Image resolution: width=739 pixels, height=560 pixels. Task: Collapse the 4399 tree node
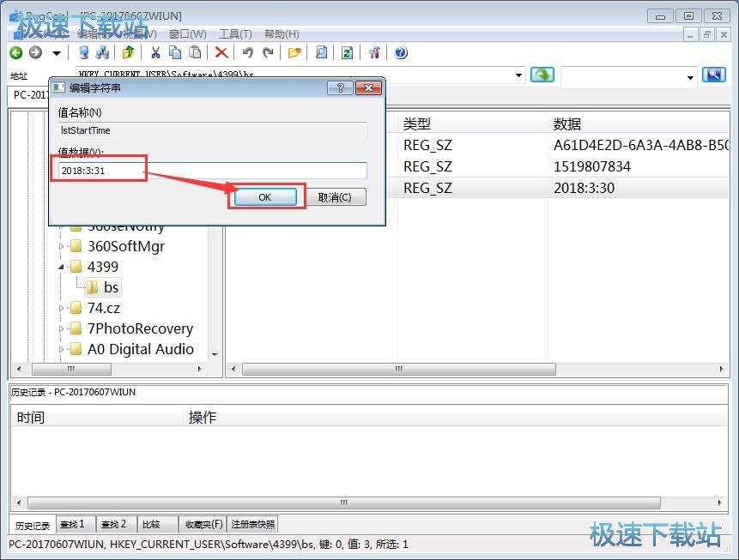click(x=61, y=267)
